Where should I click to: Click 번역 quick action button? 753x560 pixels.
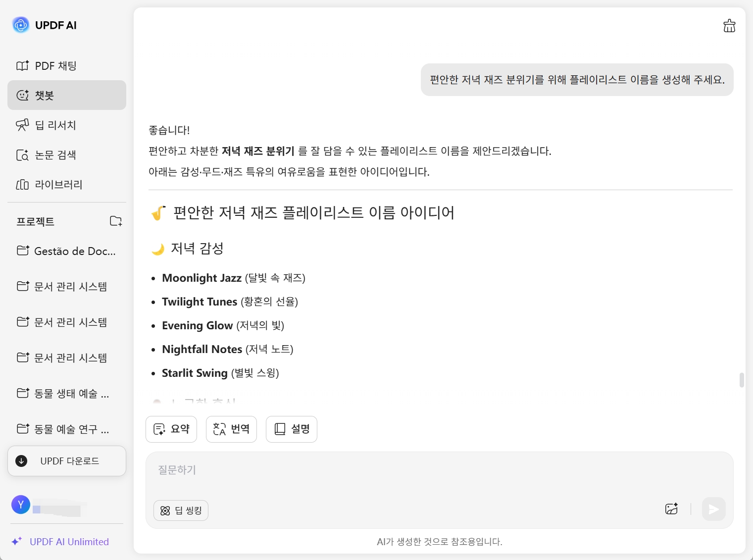[231, 429]
